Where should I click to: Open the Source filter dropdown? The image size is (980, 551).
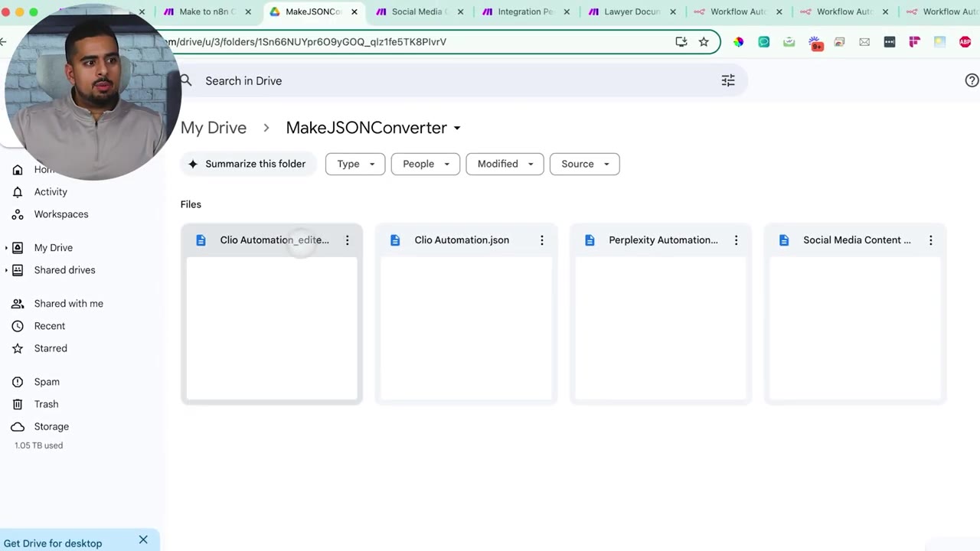[585, 164]
